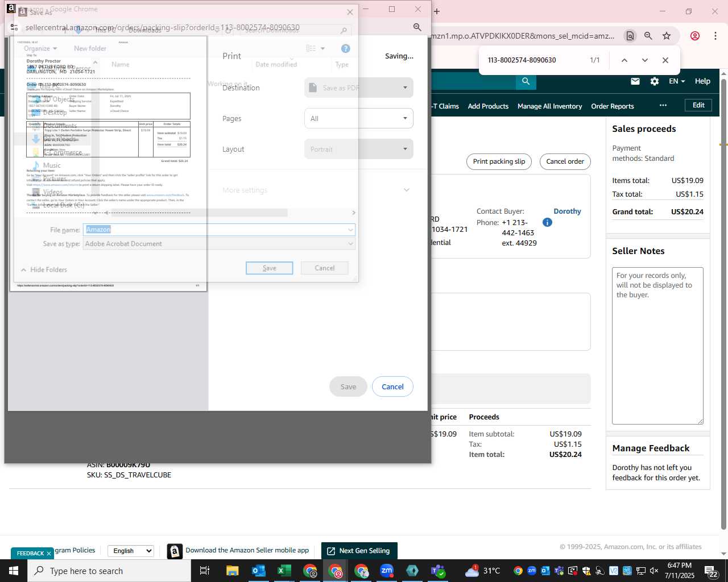Open Excel from the taskbar
728x582 pixels.
[x=284, y=571]
